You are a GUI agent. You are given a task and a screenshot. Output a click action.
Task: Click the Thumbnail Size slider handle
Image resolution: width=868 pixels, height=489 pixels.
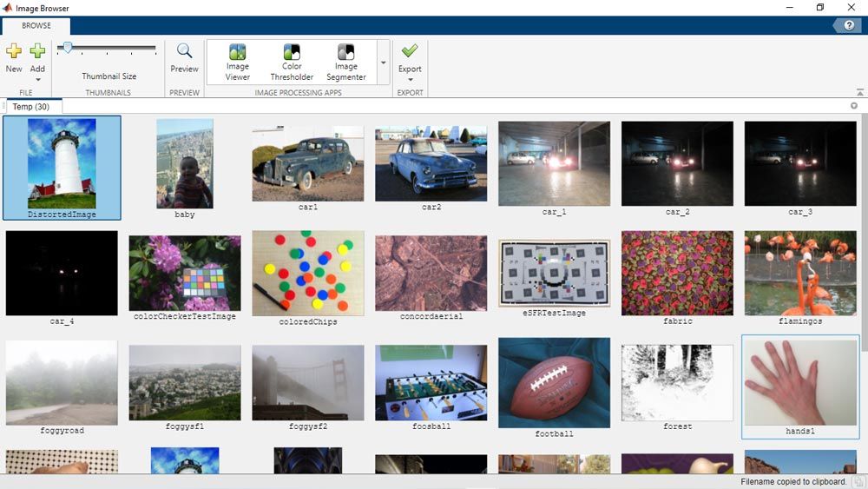pos(67,49)
